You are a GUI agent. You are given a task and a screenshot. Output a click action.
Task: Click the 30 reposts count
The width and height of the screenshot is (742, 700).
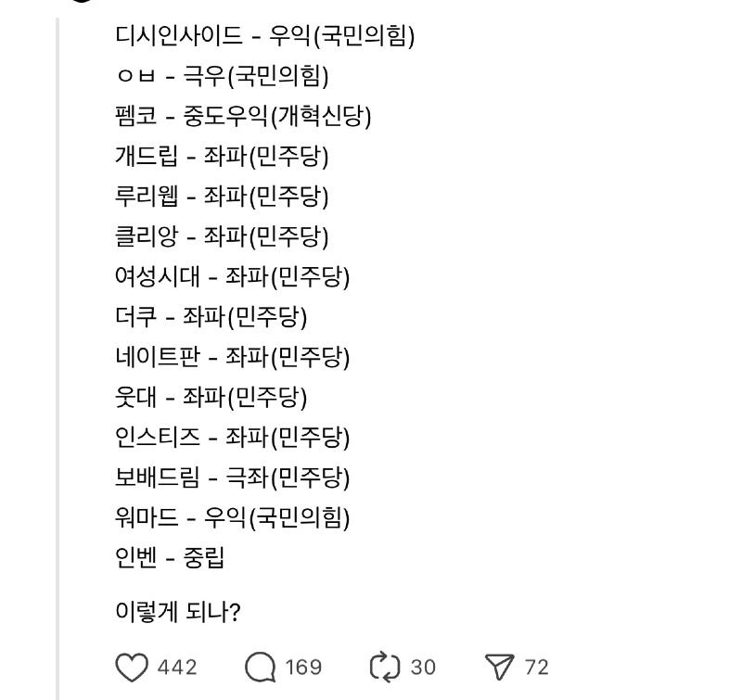click(423, 668)
